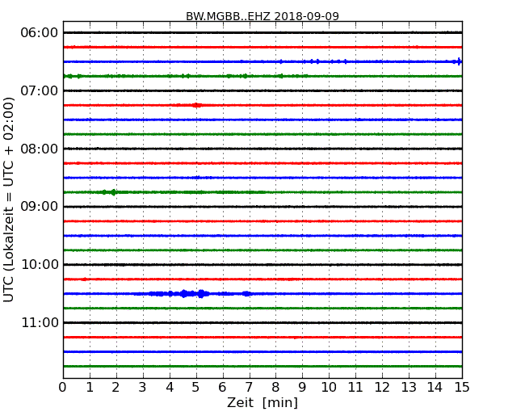Click x-axis tick label 7
The width and height of the screenshot is (525, 420).
[249, 387]
